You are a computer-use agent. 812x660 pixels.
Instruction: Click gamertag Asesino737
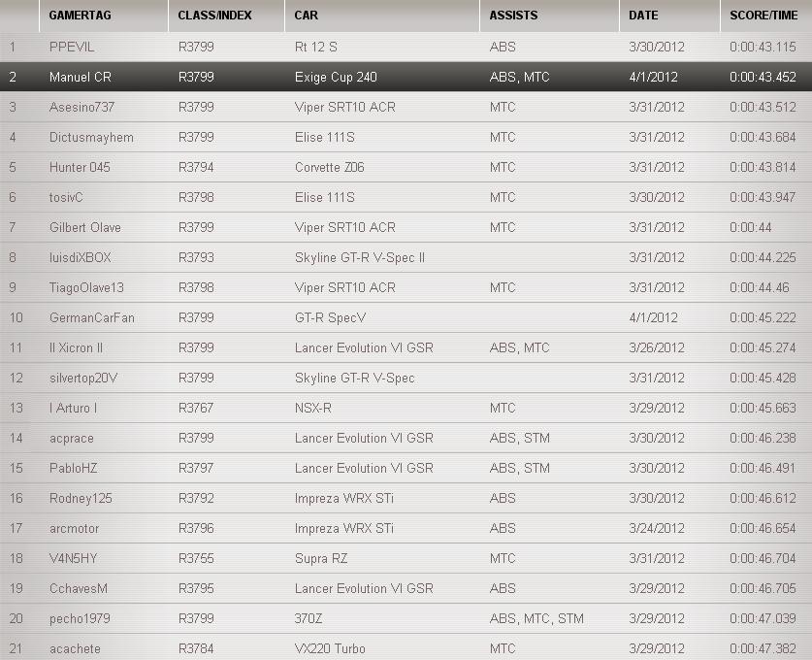[81, 107]
